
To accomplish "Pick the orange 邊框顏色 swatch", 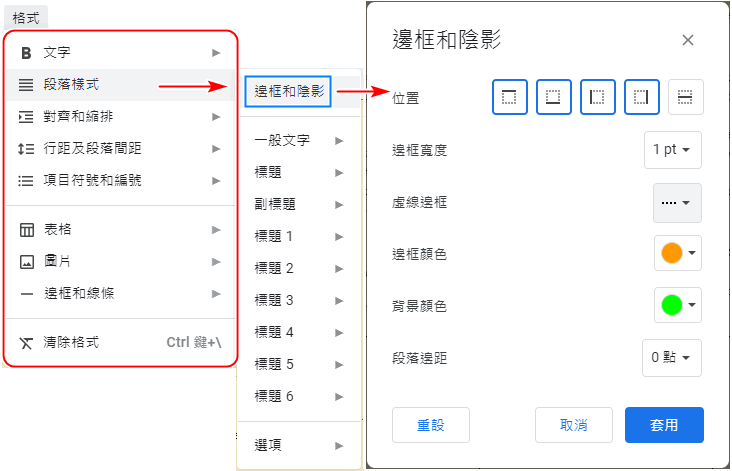I will click(x=672, y=253).
